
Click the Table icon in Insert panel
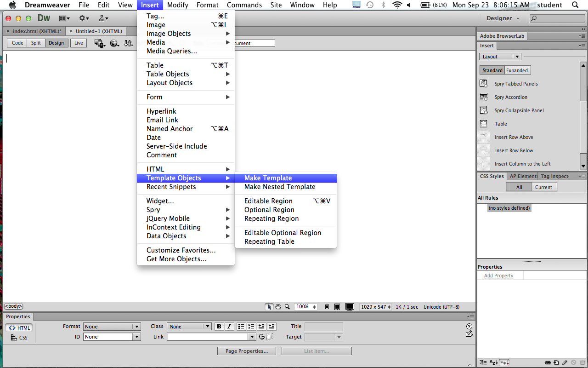click(x=484, y=124)
